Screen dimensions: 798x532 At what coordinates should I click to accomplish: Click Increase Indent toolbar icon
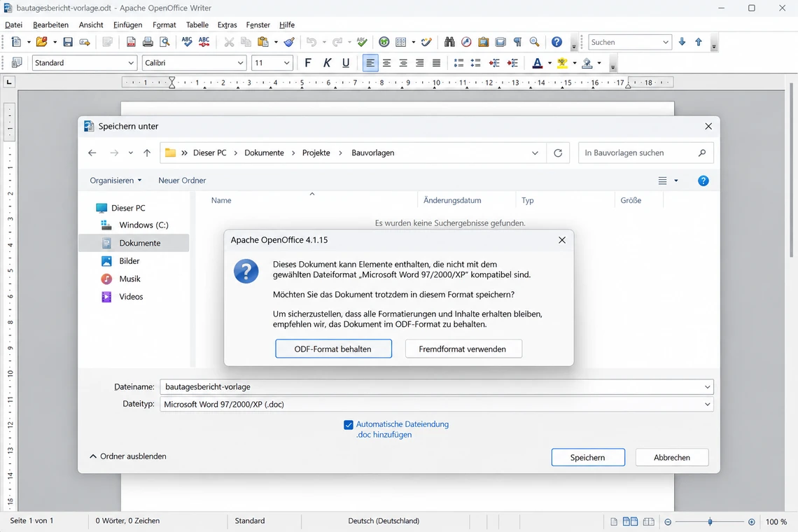tap(512, 62)
